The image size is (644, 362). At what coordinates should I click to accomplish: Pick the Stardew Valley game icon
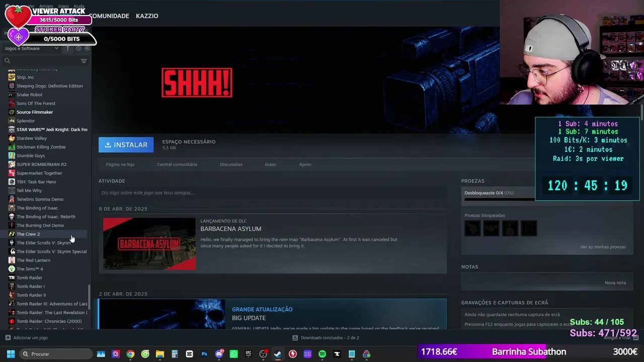[12, 138]
